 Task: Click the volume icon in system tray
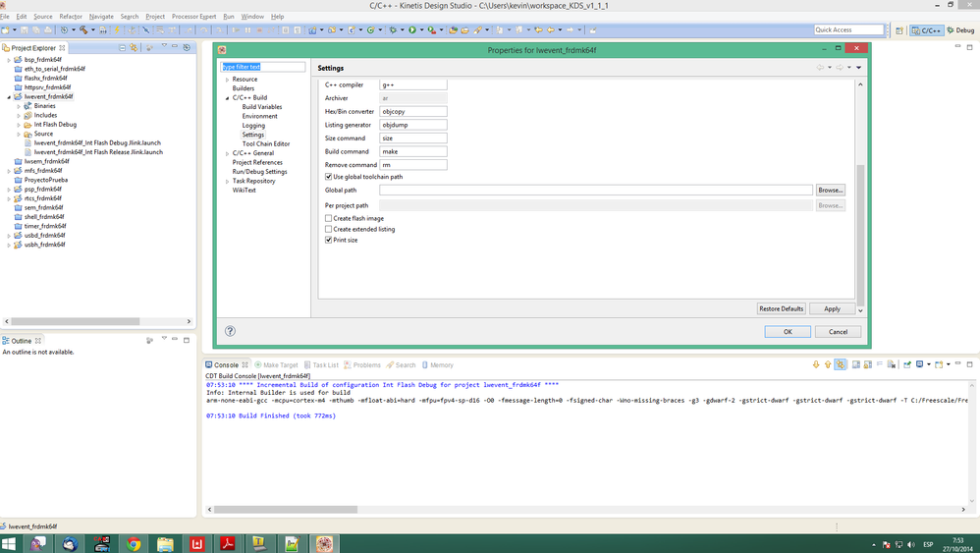910,544
